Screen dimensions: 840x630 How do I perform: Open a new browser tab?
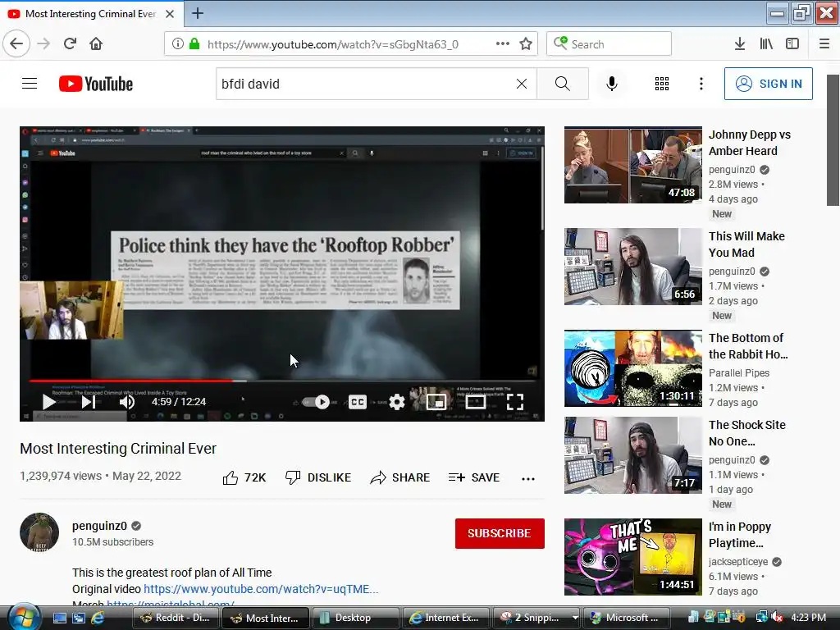198,13
